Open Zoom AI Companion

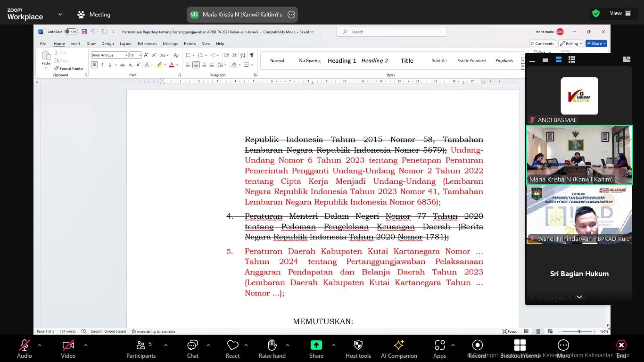[x=399, y=349]
